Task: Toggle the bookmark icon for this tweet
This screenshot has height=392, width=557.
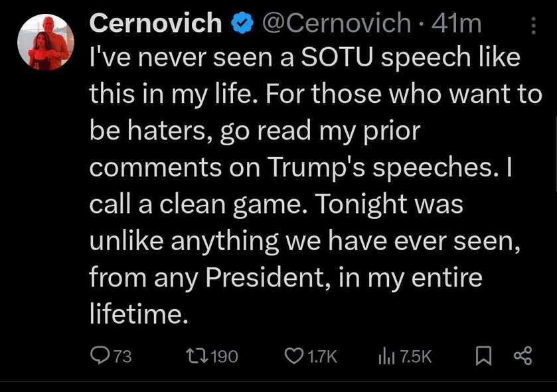Action: pyautogui.click(x=483, y=356)
